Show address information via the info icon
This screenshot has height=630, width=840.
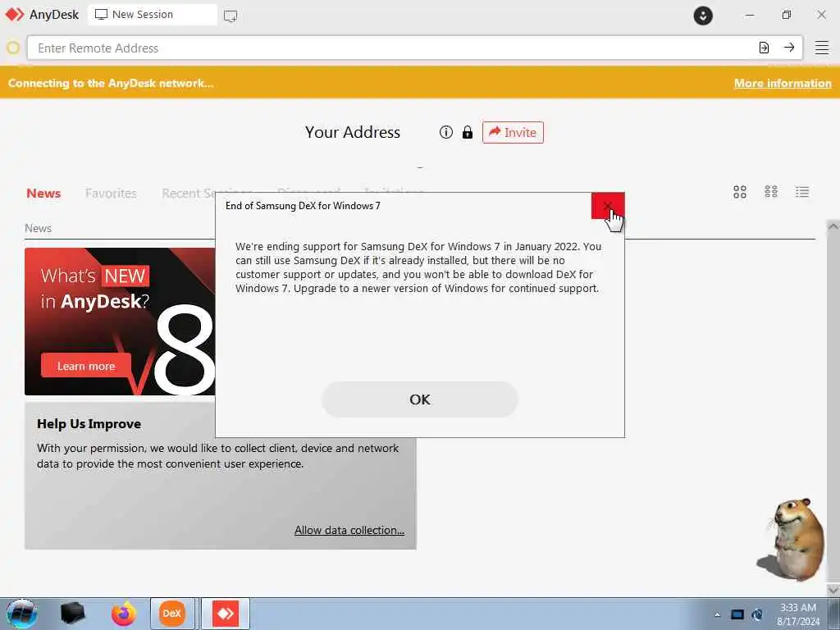445,132
